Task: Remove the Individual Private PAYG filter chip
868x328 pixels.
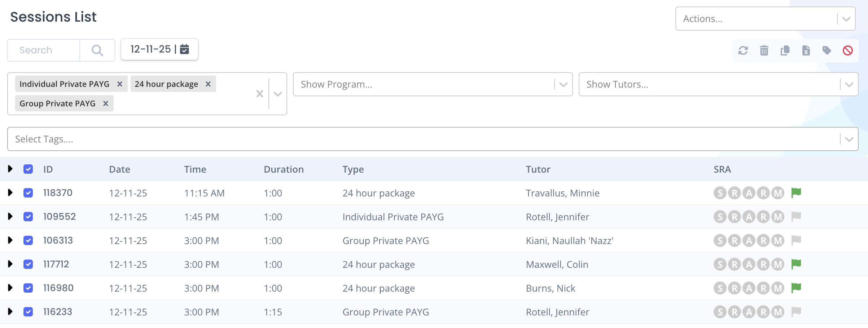Action: pos(120,84)
